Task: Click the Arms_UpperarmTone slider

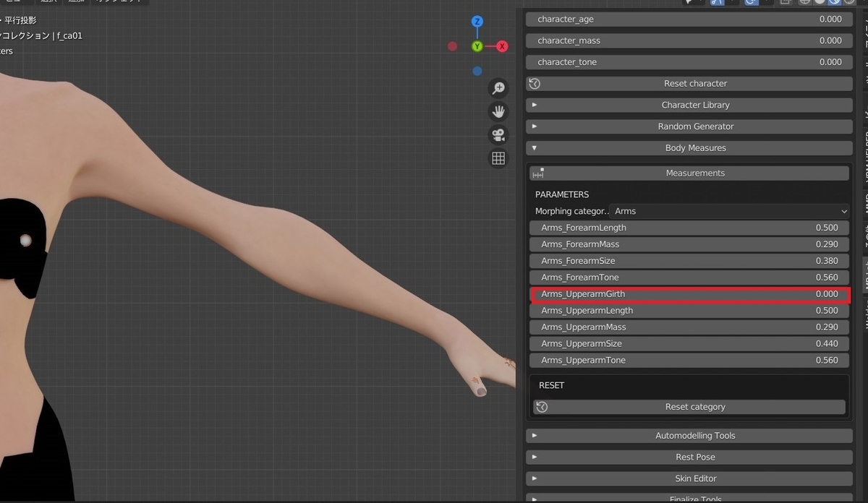Action: tap(689, 361)
